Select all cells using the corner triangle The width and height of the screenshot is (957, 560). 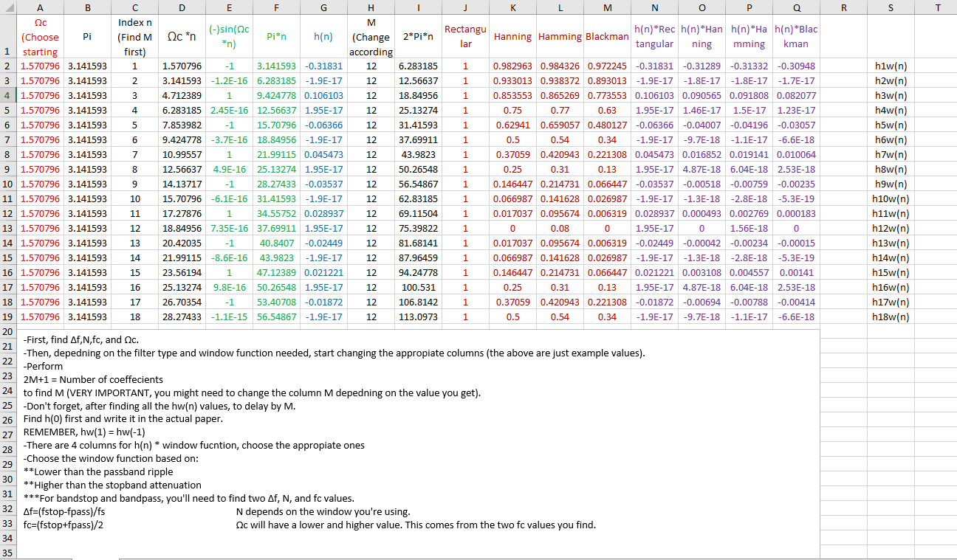point(7,8)
